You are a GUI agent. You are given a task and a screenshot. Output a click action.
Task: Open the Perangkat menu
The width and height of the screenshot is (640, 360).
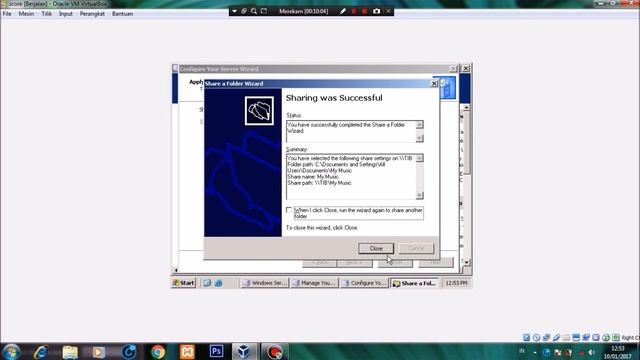coord(92,13)
